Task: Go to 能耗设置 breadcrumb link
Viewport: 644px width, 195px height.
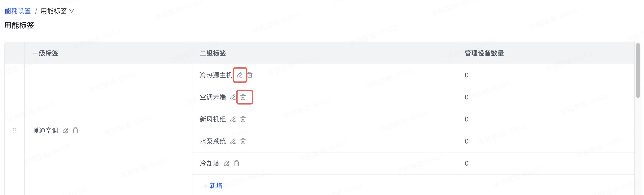Action: tap(17, 11)
